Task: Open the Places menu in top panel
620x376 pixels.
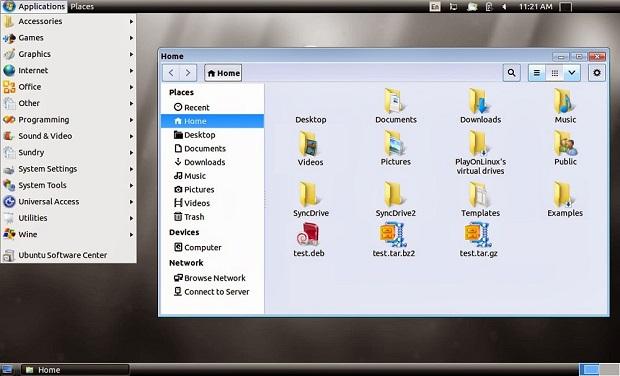Action: pos(82,6)
